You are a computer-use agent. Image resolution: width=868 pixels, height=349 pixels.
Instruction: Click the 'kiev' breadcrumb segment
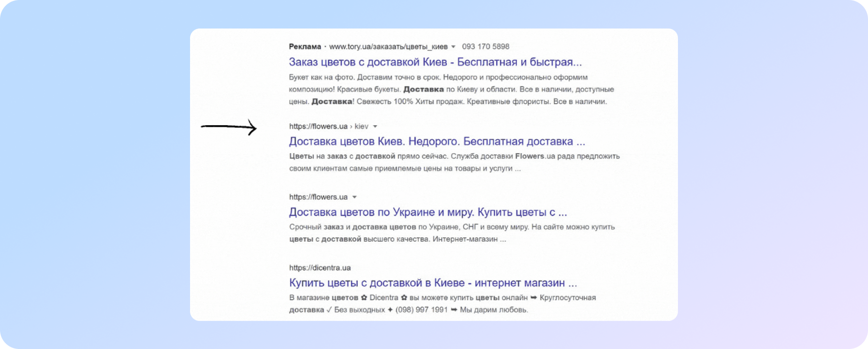tap(361, 126)
